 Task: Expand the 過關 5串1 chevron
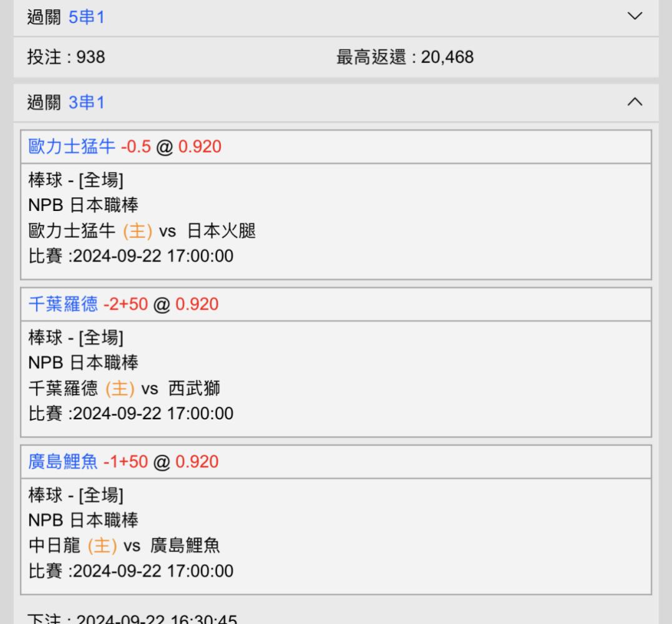click(635, 16)
